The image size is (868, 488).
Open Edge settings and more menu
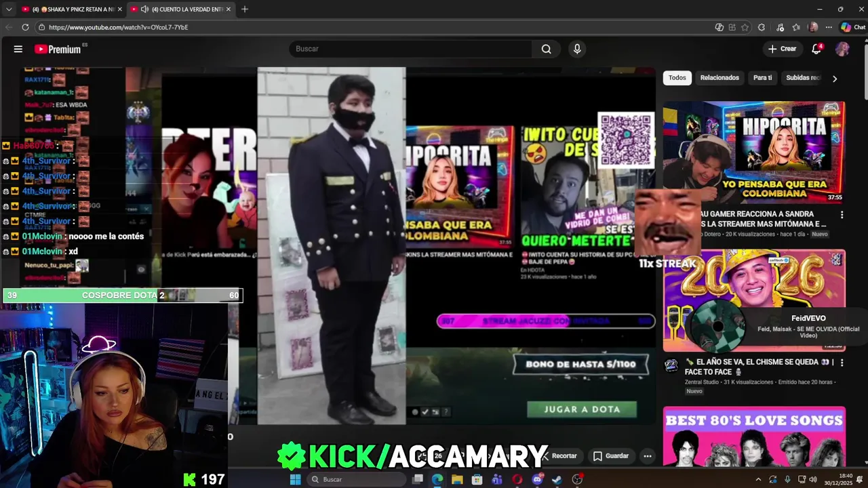[829, 27]
